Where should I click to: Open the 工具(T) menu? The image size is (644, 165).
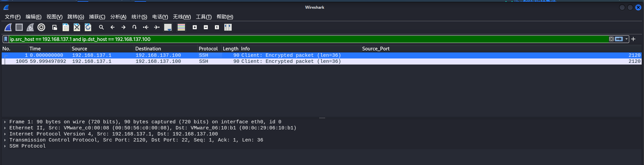pyautogui.click(x=204, y=17)
